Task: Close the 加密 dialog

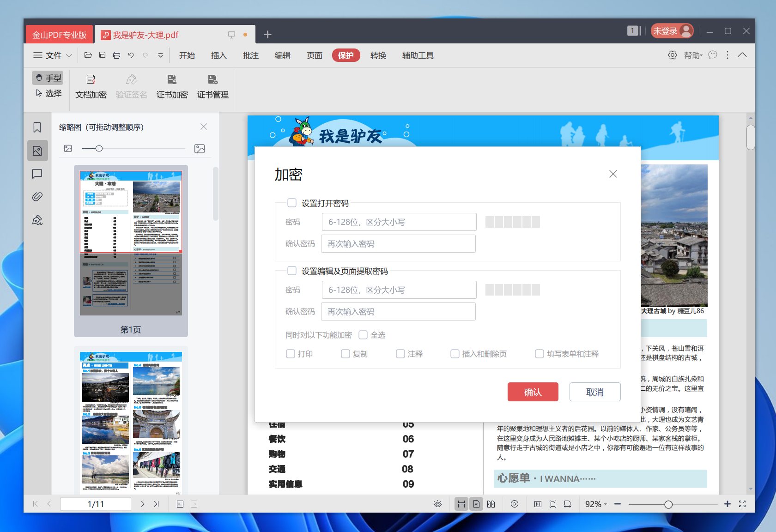Action: tap(613, 174)
